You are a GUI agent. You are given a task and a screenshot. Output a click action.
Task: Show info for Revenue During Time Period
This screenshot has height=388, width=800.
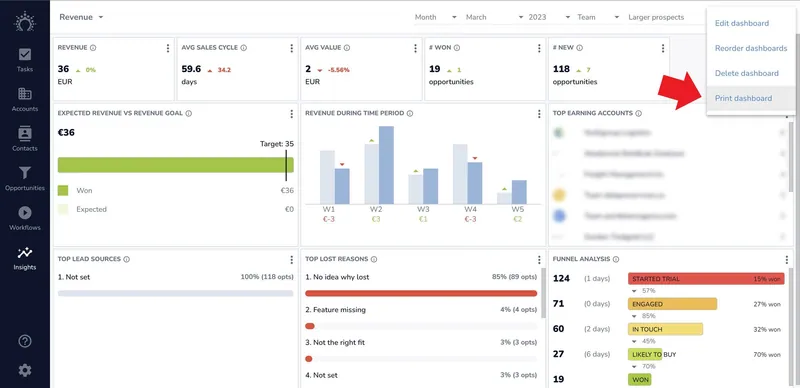pos(410,113)
